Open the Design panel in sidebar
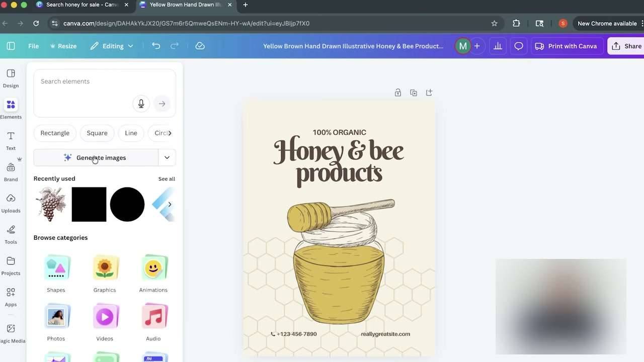 [x=11, y=78]
